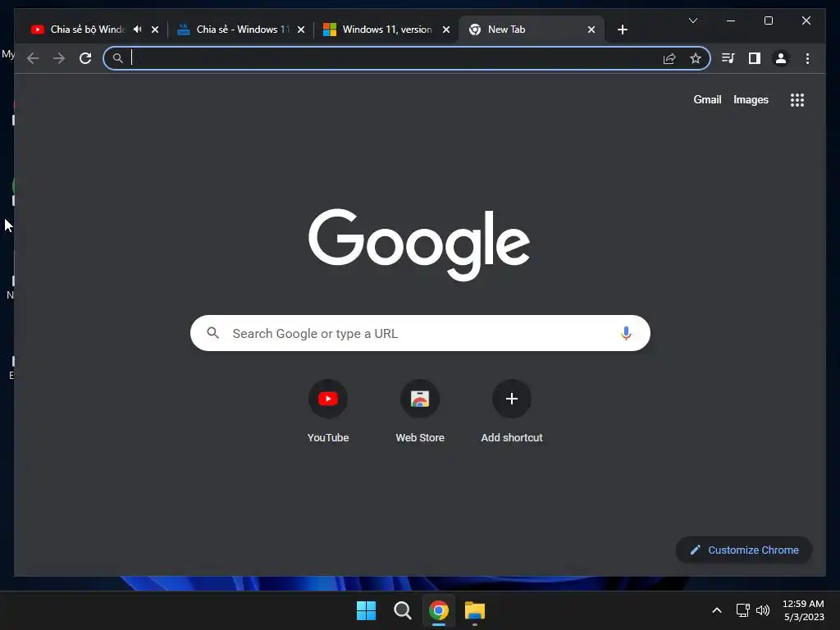The image size is (840, 630).
Task: Open network status in system tray
Action: (742, 610)
